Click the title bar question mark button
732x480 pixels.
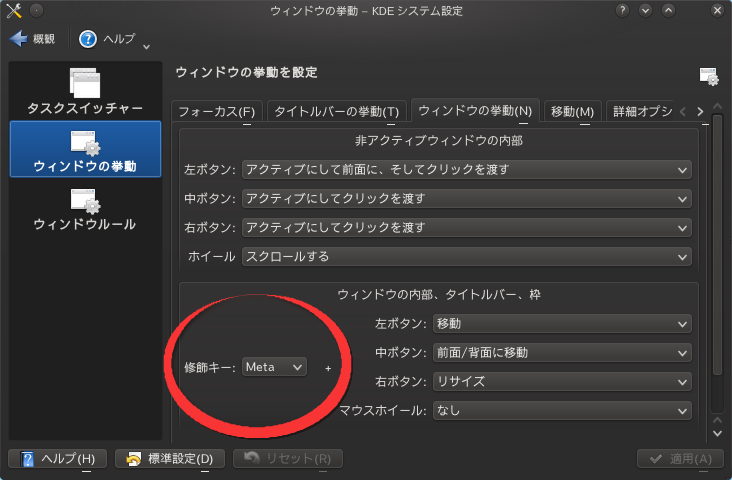pyautogui.click(x=622, y=11)
